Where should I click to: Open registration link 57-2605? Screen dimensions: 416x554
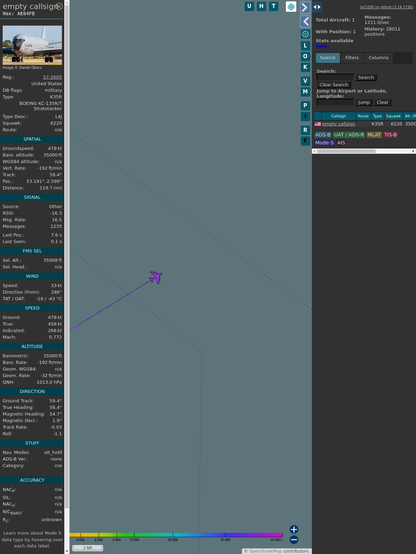pyautogui.click(x=52, y=77)
